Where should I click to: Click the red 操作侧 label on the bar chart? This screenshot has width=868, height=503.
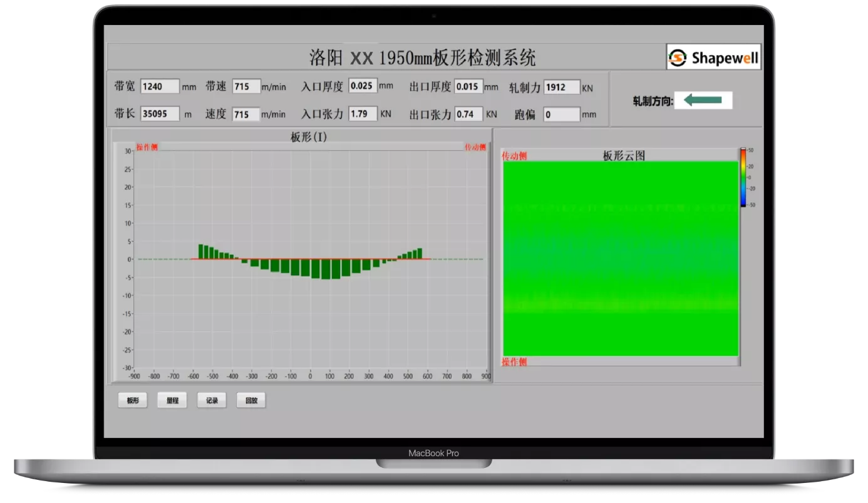click(147, 147)
